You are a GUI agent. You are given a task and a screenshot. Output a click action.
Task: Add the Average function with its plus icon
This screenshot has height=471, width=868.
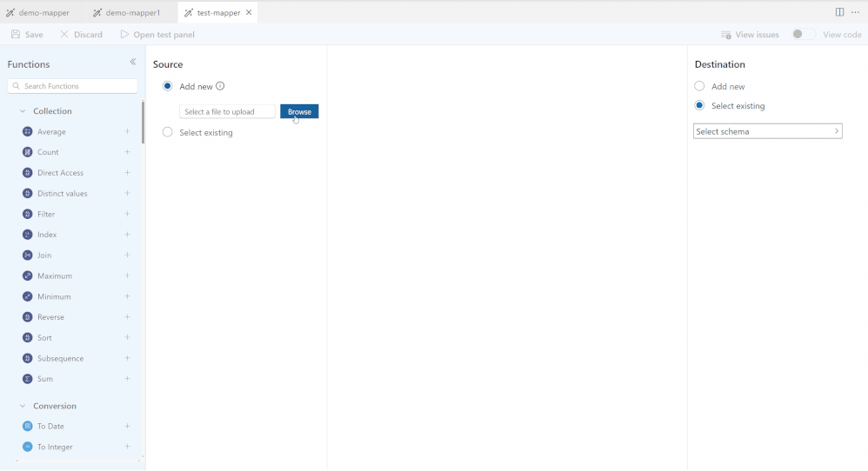[x=127, y=131]
